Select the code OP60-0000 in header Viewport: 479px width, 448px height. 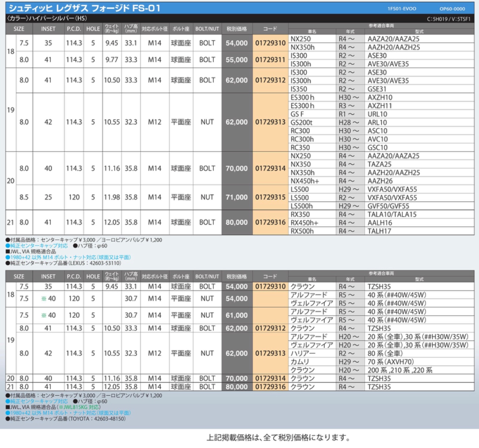(452, 9)
